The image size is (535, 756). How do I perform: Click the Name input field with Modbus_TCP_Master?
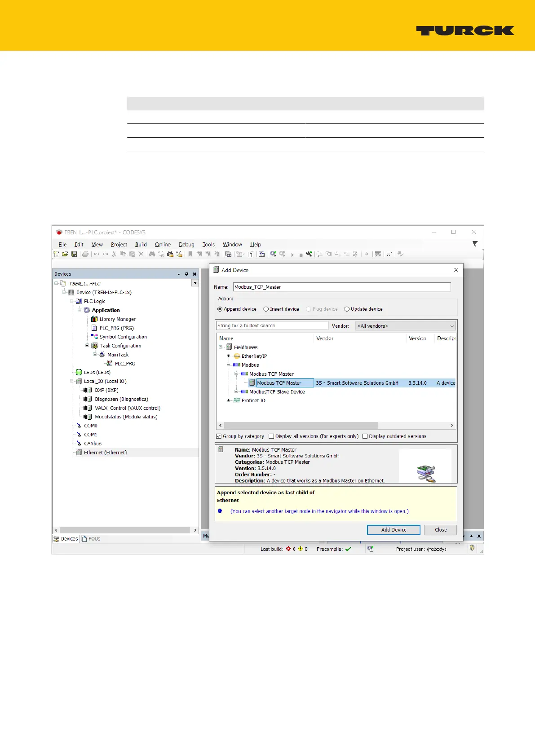click(341, 287)
